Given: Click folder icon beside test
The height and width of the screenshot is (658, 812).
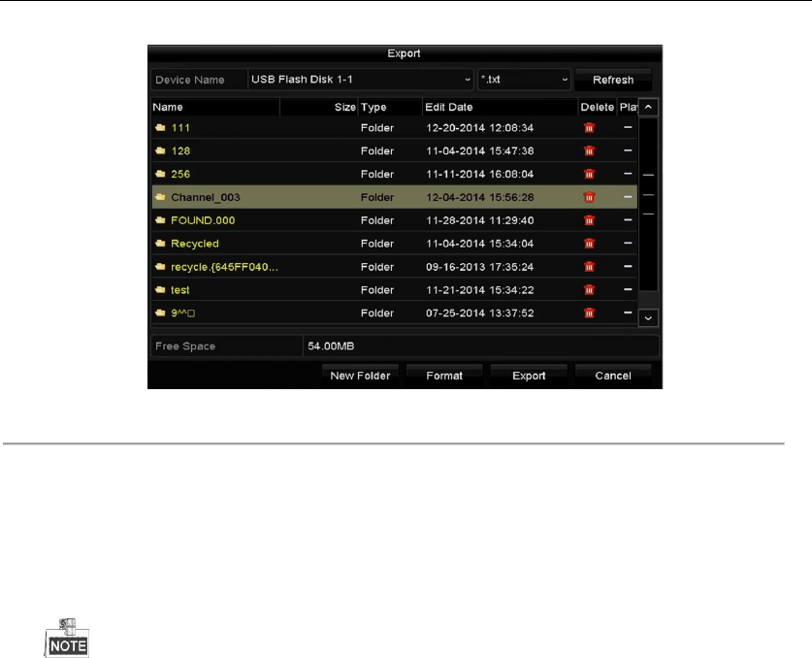Looking at the screenshot, I should point(160,289).
